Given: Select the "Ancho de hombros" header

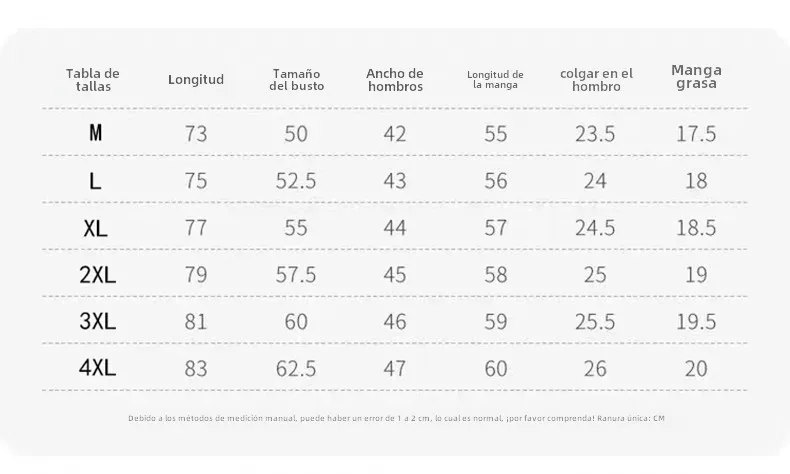Looking at the screenshot, I should (x=395, y=80).
